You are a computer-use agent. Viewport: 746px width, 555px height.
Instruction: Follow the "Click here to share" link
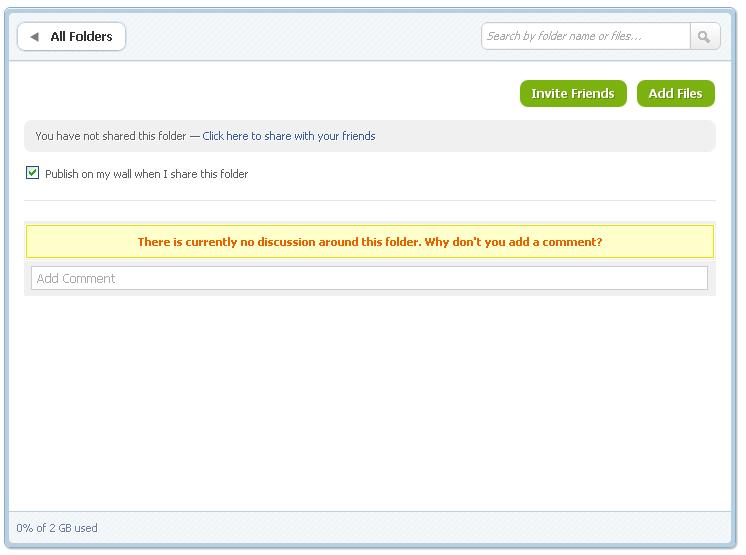pyautogui.click(x=289, y=136)
